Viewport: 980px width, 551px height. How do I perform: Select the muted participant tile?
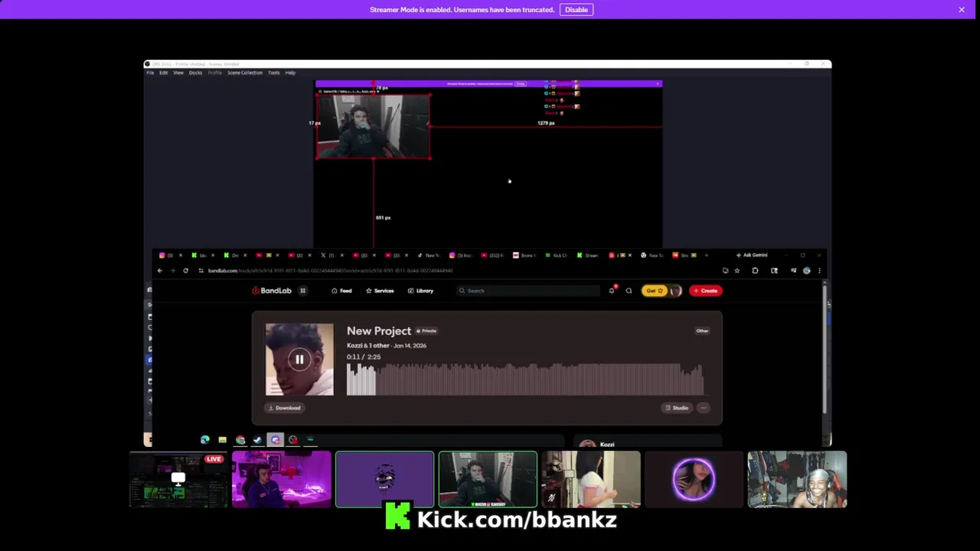(591, 480)
